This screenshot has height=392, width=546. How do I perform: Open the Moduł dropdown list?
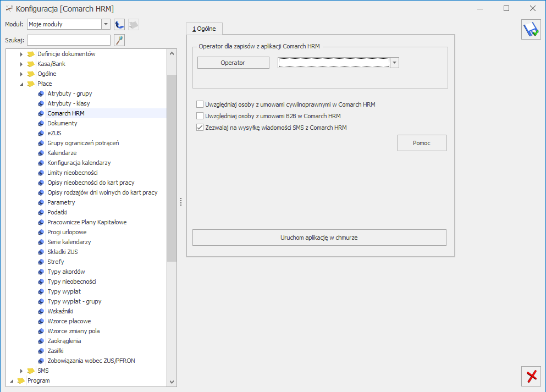click(x=106, y=24)
